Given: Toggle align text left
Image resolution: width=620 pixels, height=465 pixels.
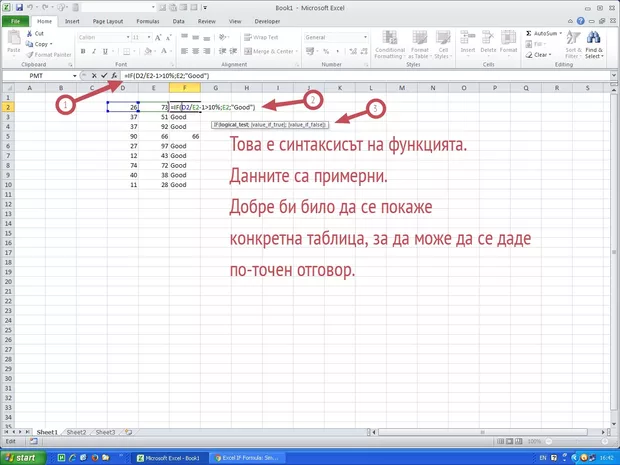Looking at the screenshot, I should tap(184, 51).
